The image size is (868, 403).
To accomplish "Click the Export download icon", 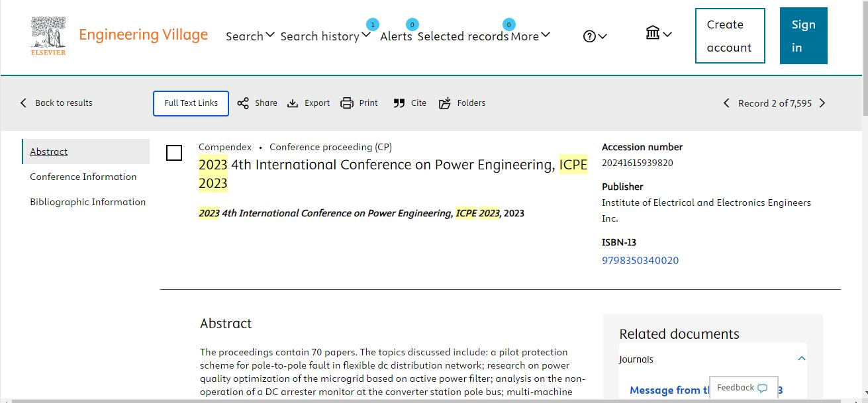I will pos(293,103).
